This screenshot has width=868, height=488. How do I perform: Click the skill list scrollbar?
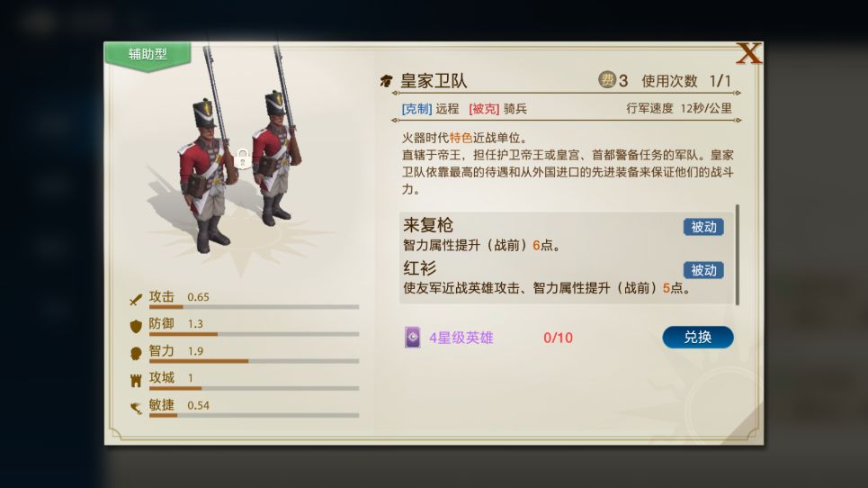point(738,254)
